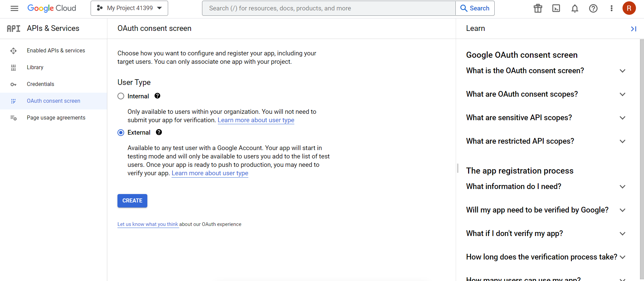Open the free trial gift icon

point(538,8)
